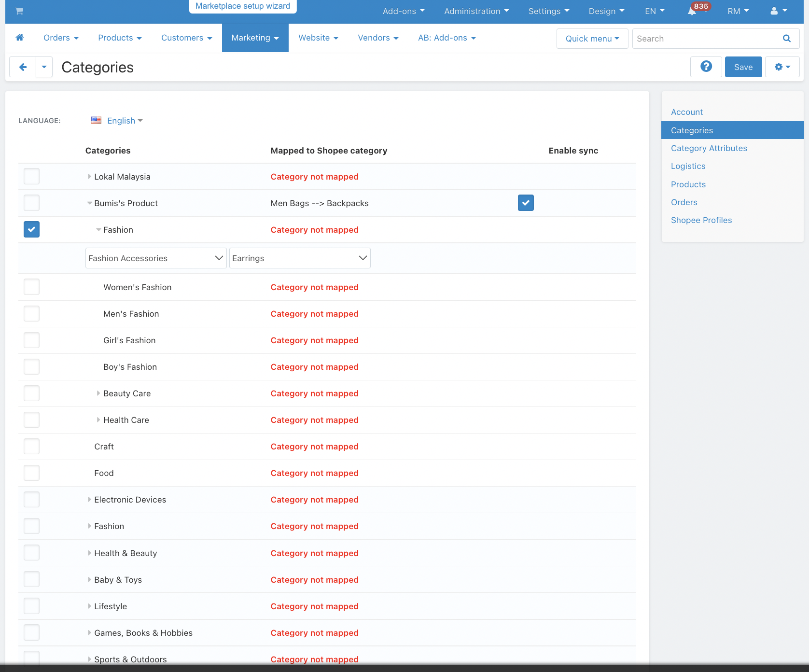Open the RM currency dropdown
The height and width of the screenshot is (672, 809).
[738, 11]
